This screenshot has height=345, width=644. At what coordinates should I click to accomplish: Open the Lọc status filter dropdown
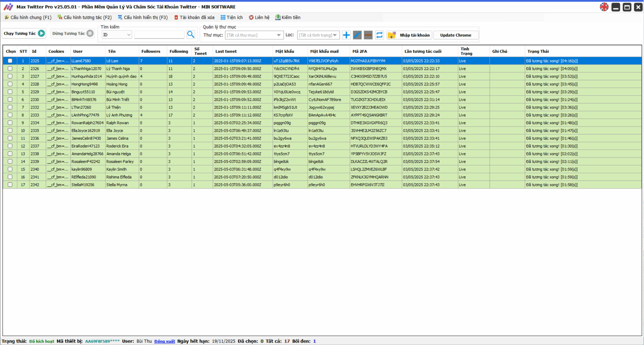(318, 35)
